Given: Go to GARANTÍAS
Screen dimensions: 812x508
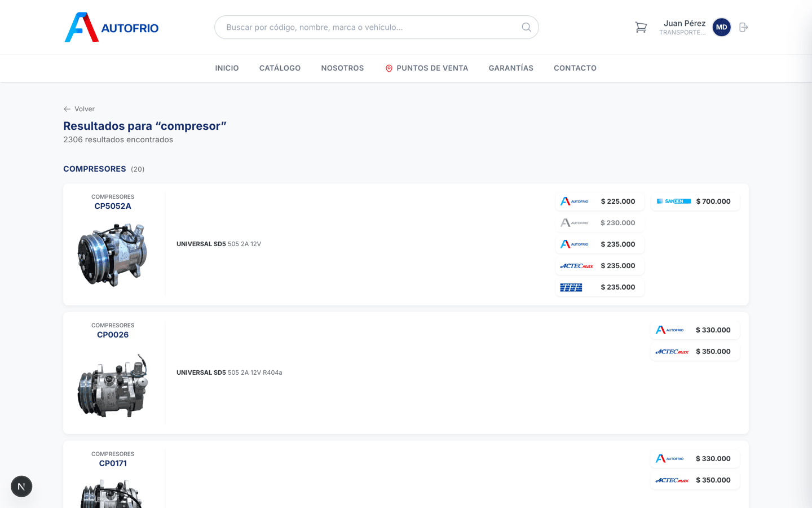Looking at the screenshot, I should coord(511,68).
